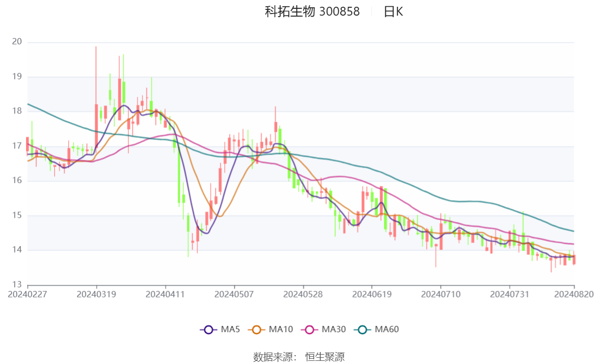Click the price axis value 16
This screenshot has height=364, width=598.
coord(17,180)
